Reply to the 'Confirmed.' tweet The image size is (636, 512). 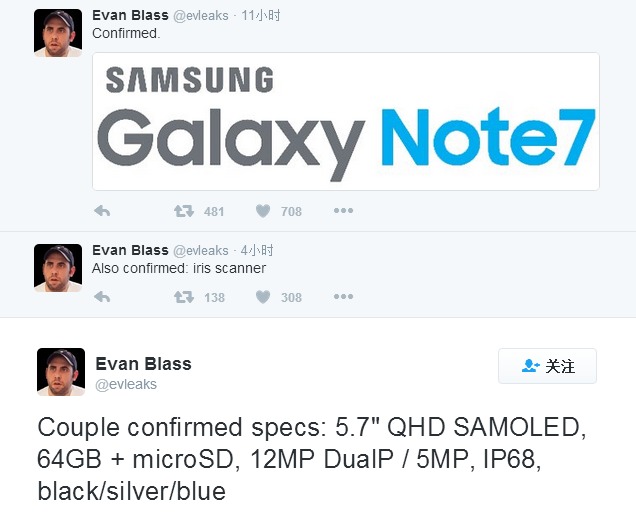tap(102, 211)
